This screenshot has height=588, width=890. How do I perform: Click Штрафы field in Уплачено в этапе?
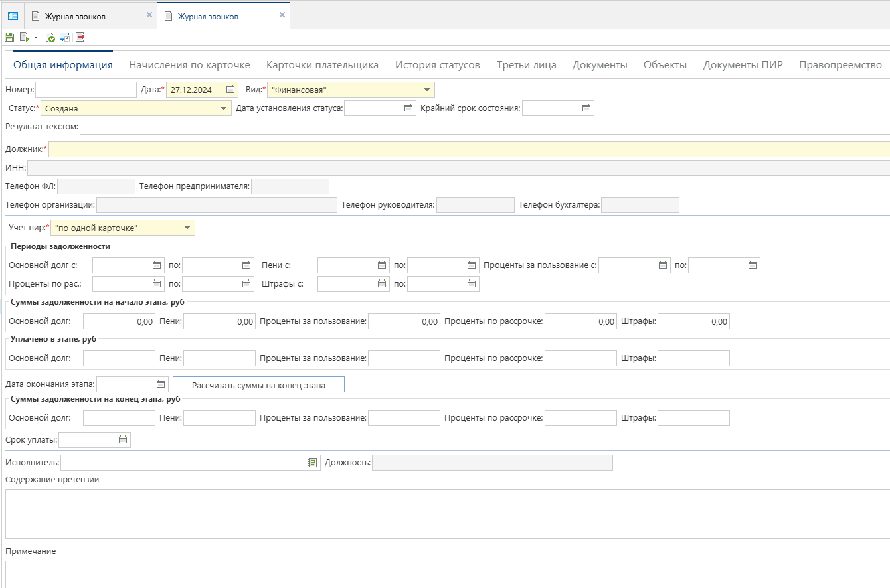[x=693, y=358]
